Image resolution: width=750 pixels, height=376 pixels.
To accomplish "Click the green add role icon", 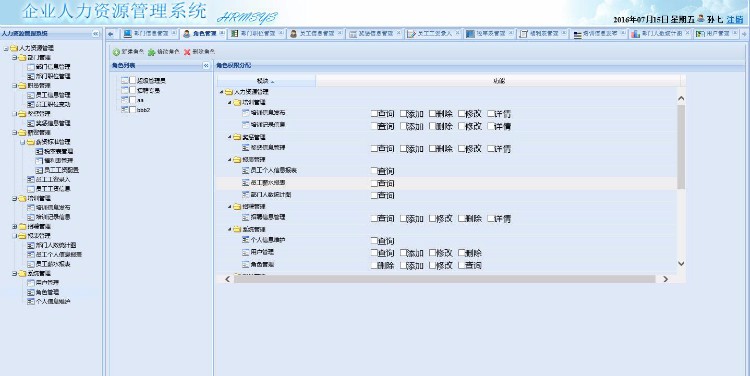I will pos(116,52).
